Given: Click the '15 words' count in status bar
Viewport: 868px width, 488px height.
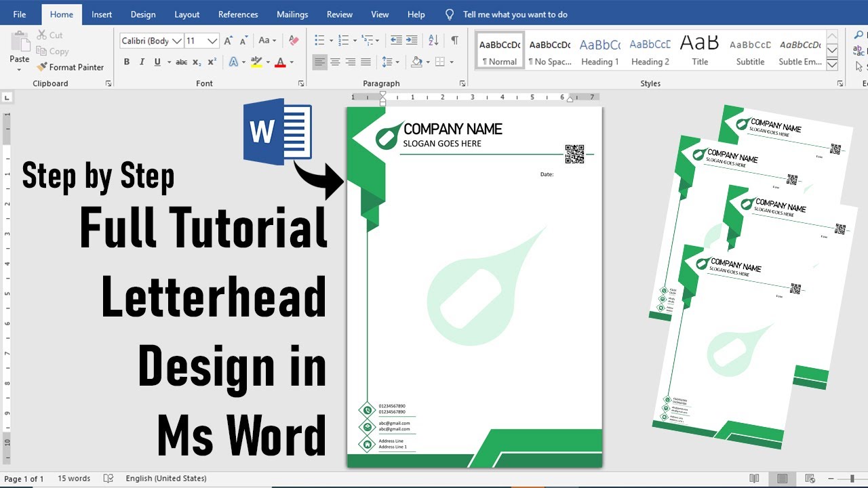Looking at the screenshot, I should pos(74,479).
